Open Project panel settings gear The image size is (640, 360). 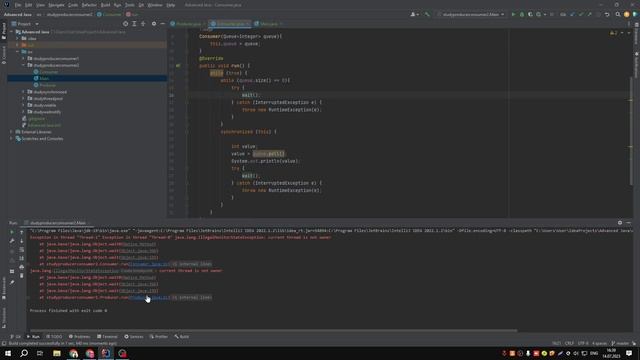click(x=154, y=24)
